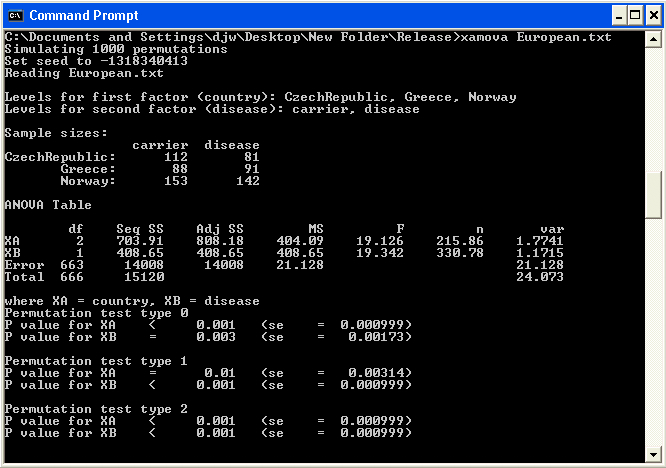Click the scrollbar up arrow

tap(653, 39)
